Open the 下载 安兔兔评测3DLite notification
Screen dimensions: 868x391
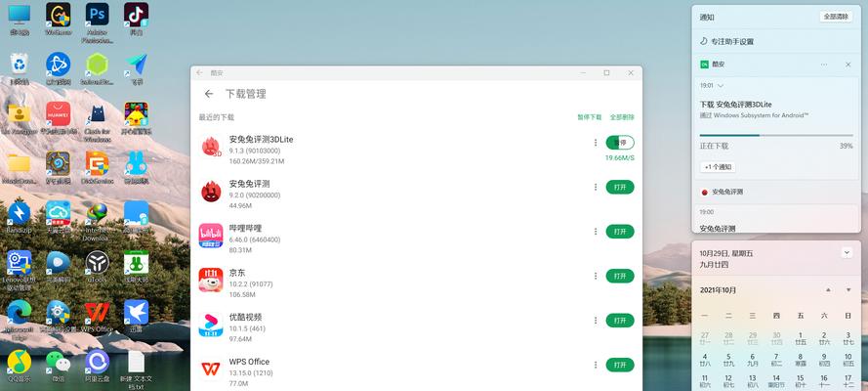pos(735,105)
